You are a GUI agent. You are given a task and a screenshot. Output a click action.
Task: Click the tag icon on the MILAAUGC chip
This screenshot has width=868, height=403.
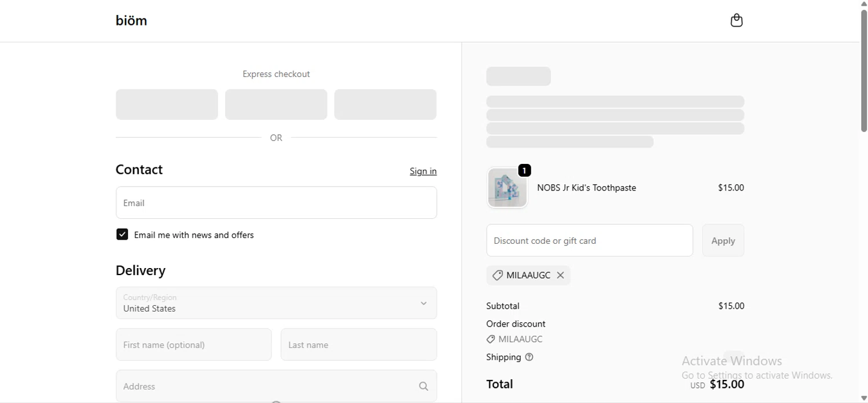pos(497,276)
